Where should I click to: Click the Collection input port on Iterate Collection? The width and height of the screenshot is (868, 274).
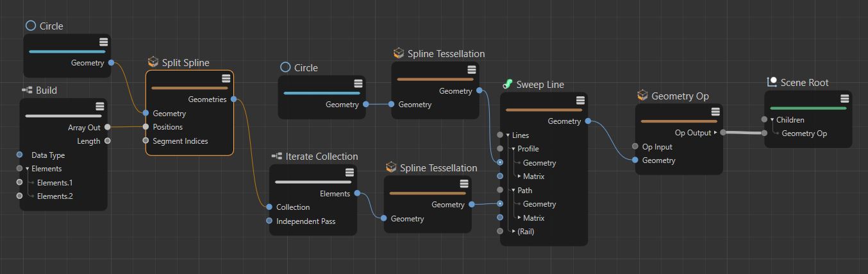(269, 207)
